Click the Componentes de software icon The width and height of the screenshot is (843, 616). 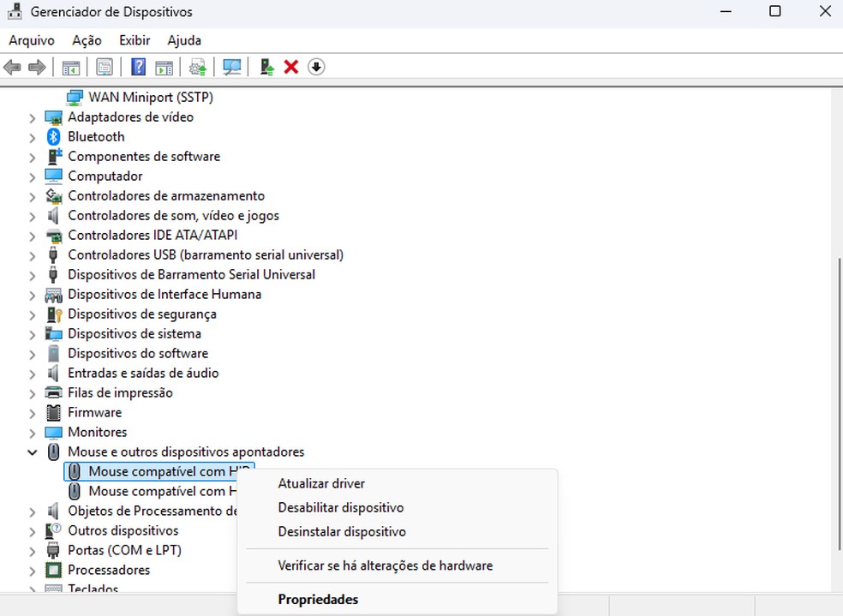click(x=54, y=157)
